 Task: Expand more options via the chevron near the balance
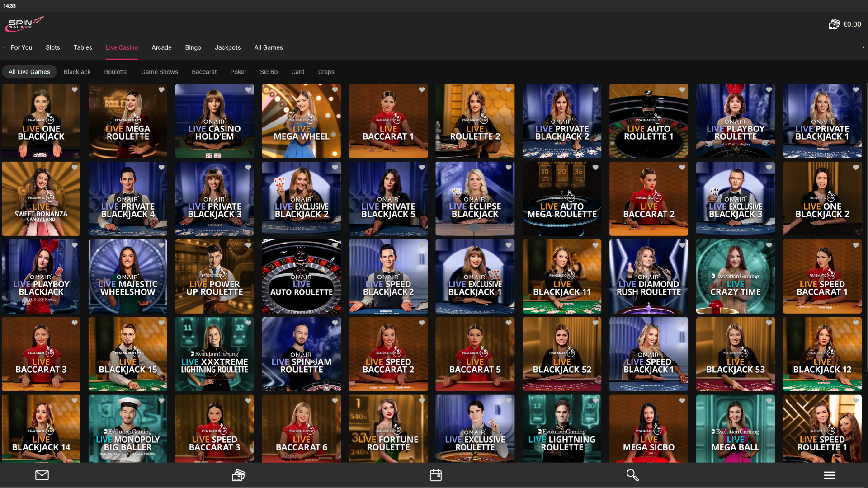[x=863, y=47]
